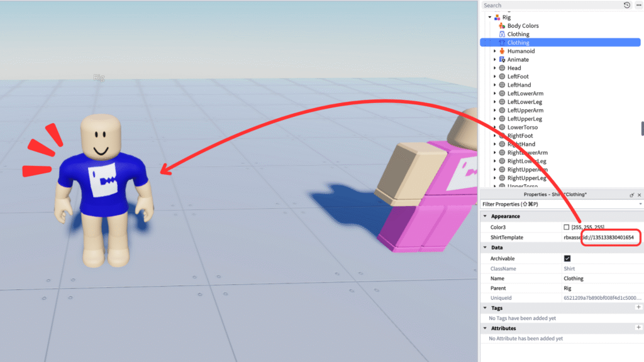Open Explorer more options ellipsis
The width and height of the screenshot is (644, 362).
(x=638, y=5)
